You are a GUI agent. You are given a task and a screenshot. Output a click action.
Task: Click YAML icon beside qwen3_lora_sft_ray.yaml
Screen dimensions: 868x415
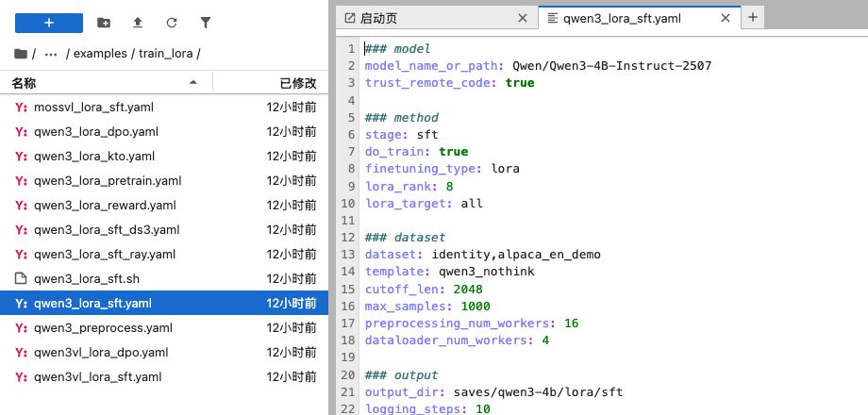coord(21,255)
